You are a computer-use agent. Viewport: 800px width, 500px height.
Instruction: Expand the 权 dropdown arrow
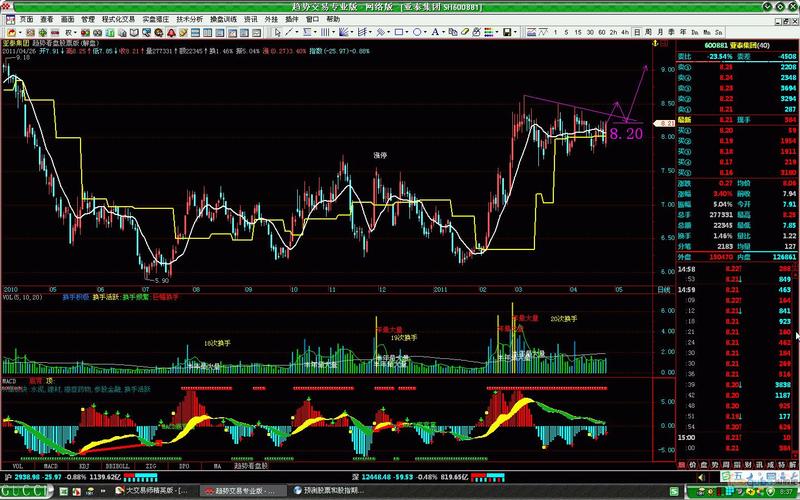75,33
